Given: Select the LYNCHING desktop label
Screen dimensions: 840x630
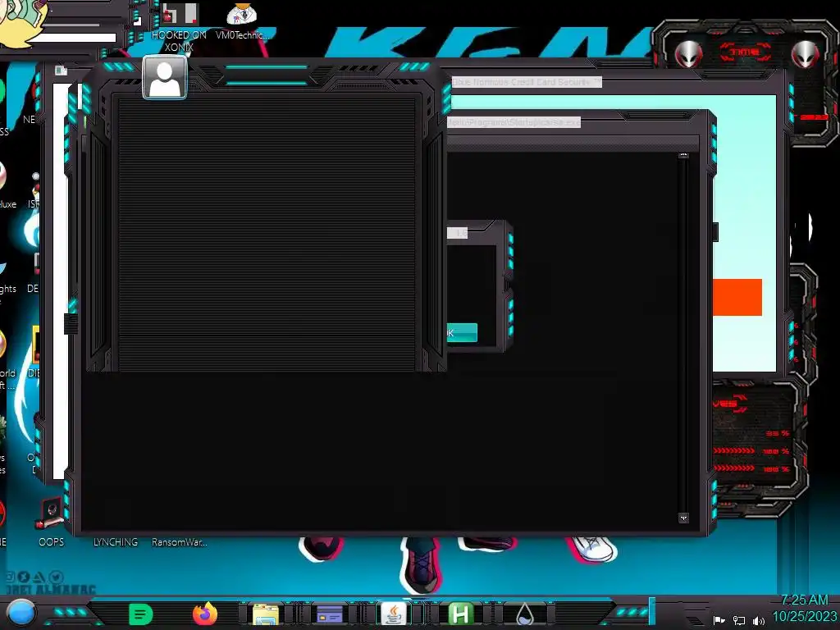Looking at the screenshot, I should (x=115, y=542).
